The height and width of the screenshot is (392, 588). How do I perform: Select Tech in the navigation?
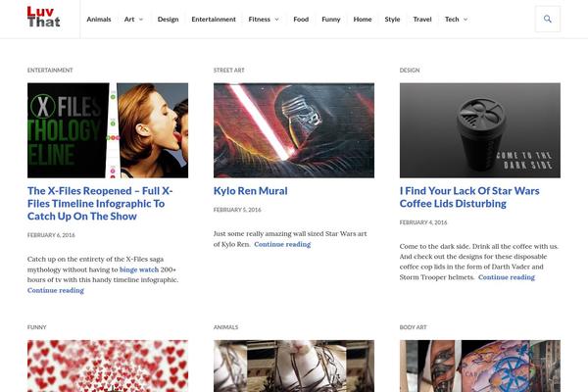tap(452, 20)
